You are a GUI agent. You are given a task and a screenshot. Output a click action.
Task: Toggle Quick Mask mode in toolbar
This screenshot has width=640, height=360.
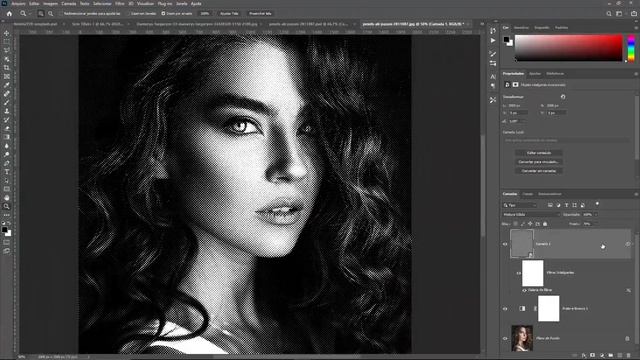[7, 242]
